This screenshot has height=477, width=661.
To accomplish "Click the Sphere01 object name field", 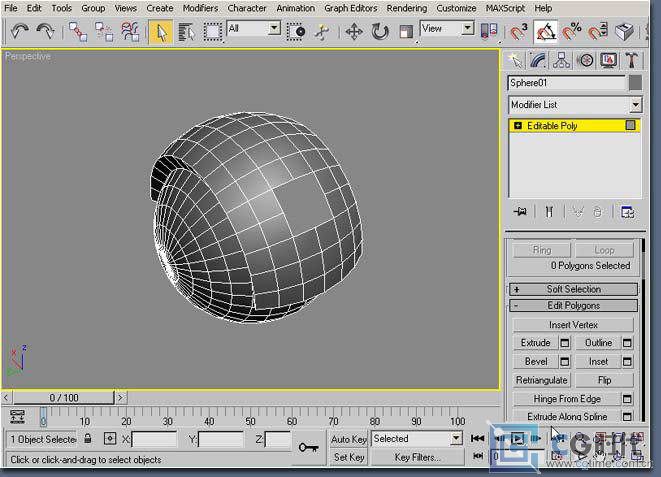I will pyautogui.click(x=567, y=83).
